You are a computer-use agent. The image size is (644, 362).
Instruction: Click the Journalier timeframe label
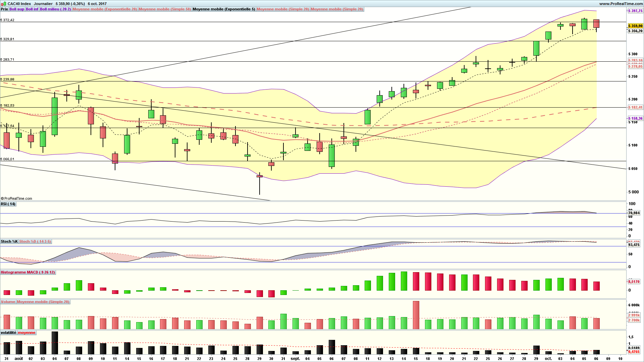click(43, 4)
